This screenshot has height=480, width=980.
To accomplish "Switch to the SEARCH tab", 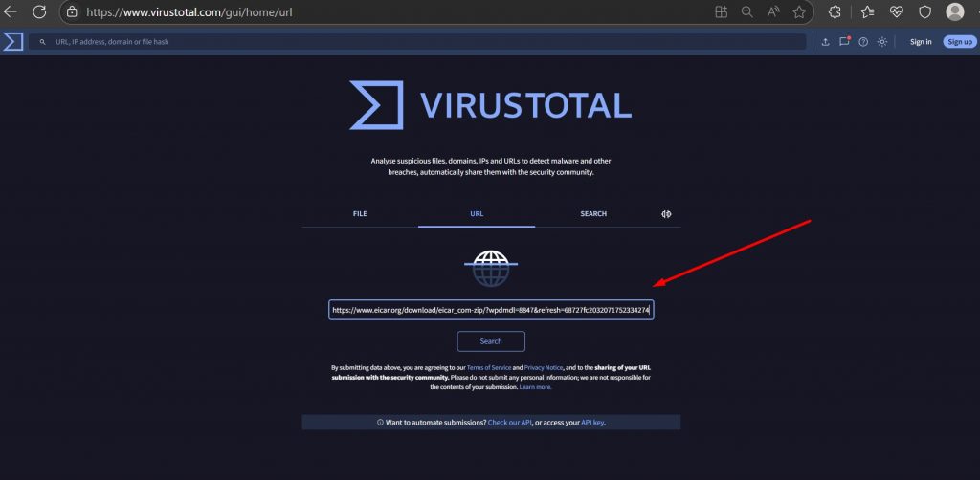I will pyautogui.click(x=593, y=214).
